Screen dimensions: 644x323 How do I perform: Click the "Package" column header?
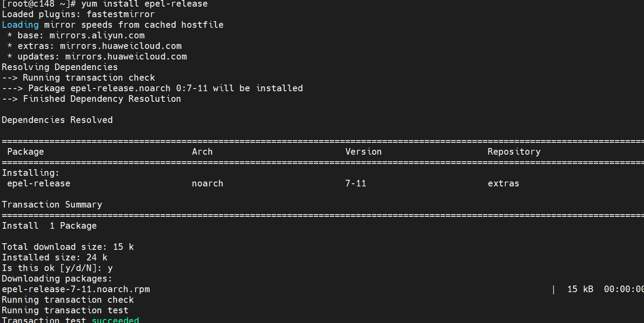pos(26,152)
